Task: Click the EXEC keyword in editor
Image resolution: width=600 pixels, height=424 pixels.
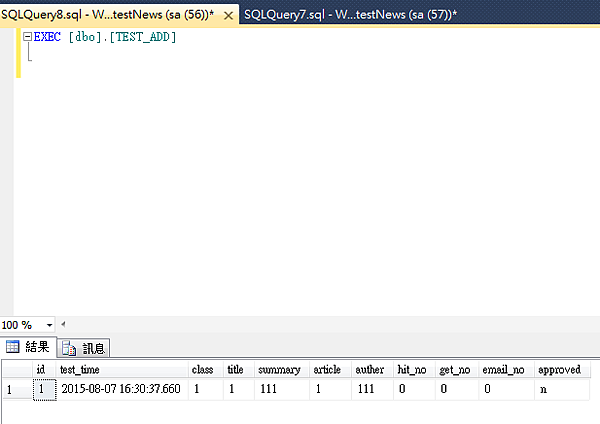Action: (47, 37)
